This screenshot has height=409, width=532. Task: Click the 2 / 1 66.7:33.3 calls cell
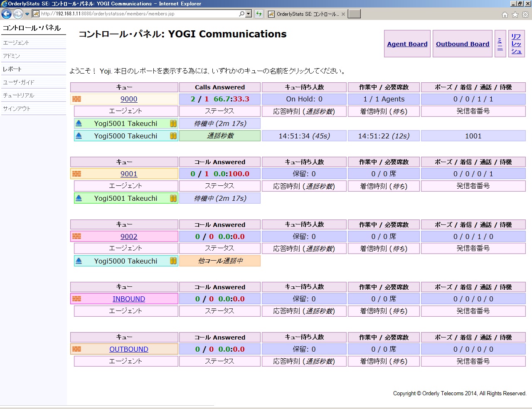pos(220,99)
